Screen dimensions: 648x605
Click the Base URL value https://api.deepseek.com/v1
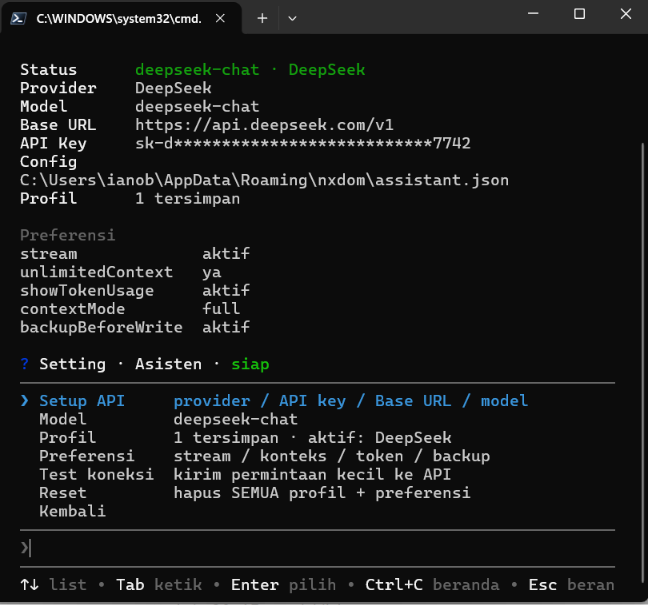pos(264,125)
